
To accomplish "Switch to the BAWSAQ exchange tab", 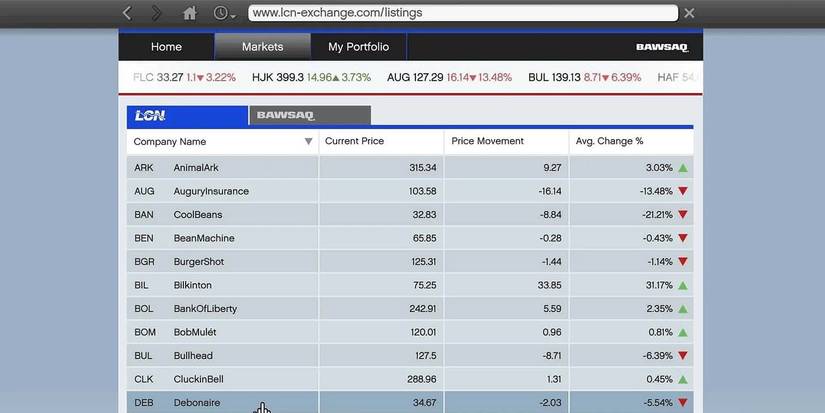I will (x=310, y=115).
